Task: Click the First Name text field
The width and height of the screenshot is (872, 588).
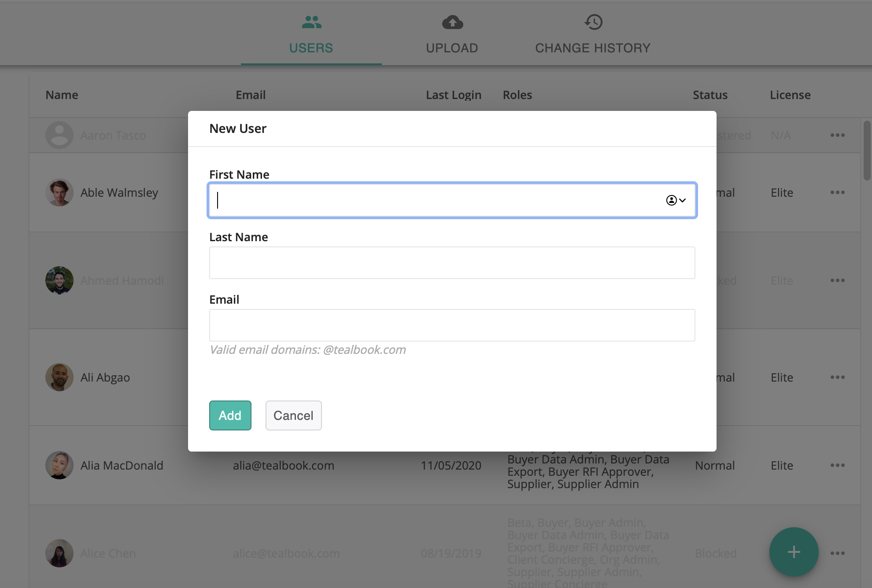Action: tap(436, 200)
